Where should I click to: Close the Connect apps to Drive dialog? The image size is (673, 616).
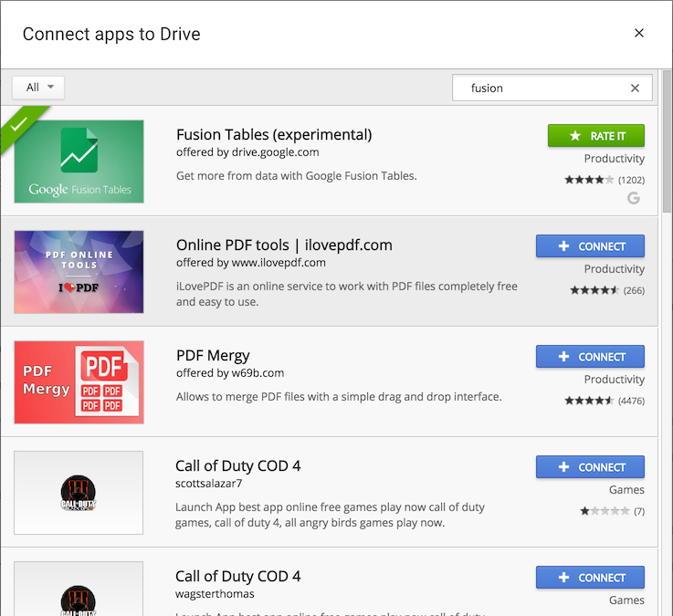point(639,33)
